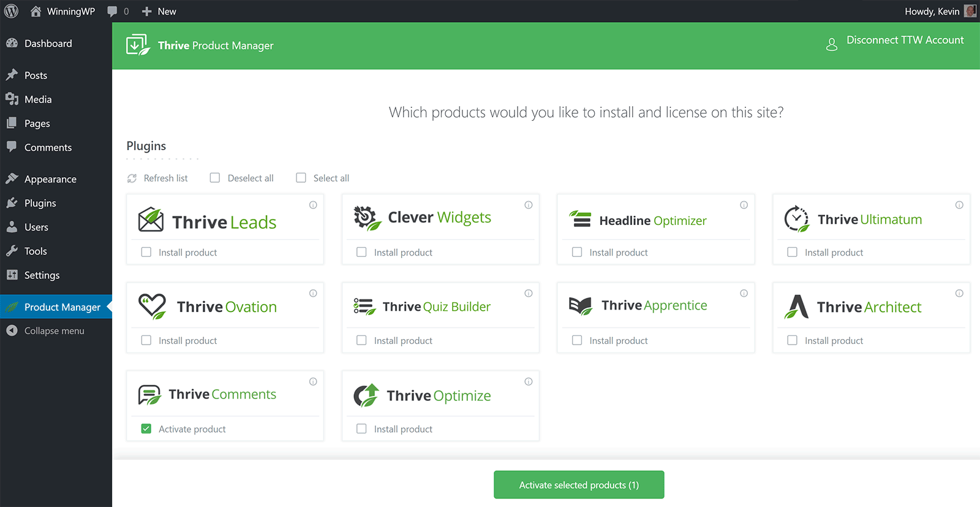Viewport: 980px width, 507px height.
Task: Check Install product for Thrive Optimize
Action: 361,429
